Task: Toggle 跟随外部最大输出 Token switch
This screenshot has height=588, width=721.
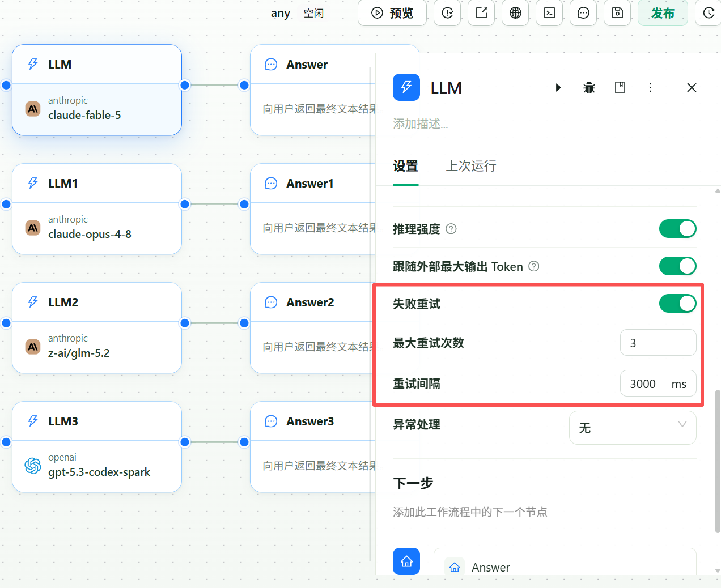Action: [x=677, y=266]
